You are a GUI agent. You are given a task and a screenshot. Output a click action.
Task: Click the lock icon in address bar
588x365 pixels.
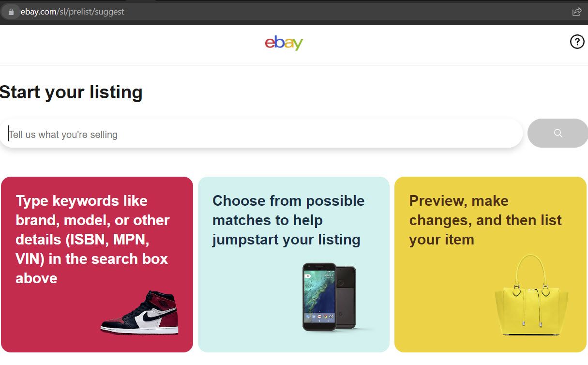[12, 12]
